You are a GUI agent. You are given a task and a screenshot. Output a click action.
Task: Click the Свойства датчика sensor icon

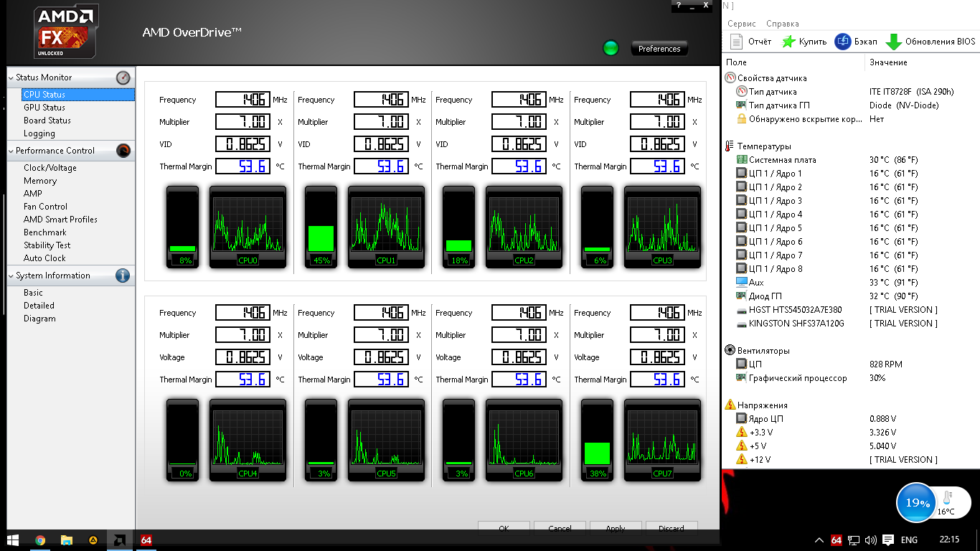730,78
